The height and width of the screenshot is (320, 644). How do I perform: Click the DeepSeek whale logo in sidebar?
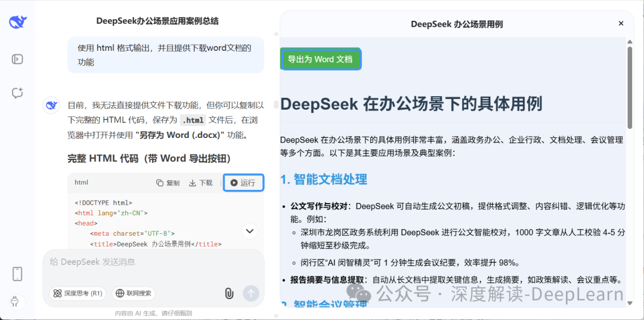point(18,22)
